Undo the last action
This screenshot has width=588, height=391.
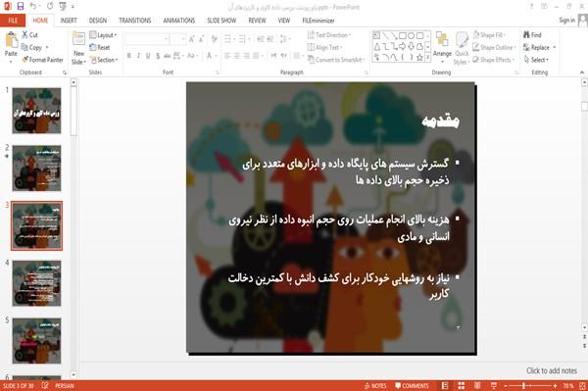[33, 6]
